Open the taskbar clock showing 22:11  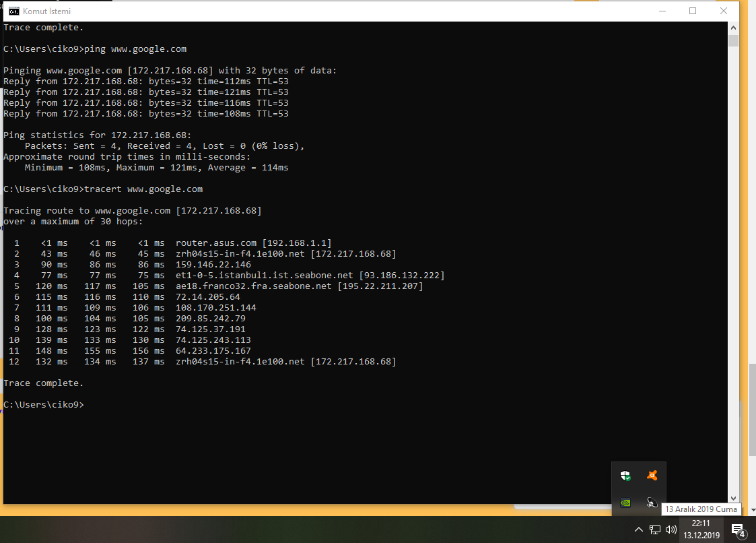tap(701, 530)
